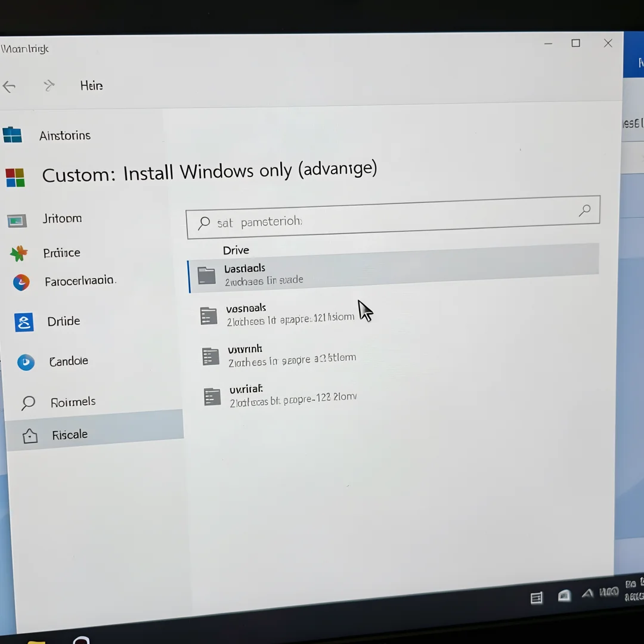
Task: Click the uvriraf document icon
Action: click(212, 397)
